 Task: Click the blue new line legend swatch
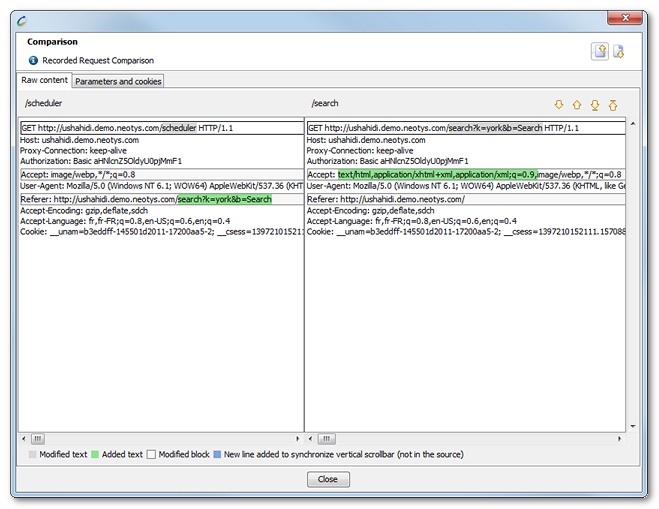click(217, 454)
